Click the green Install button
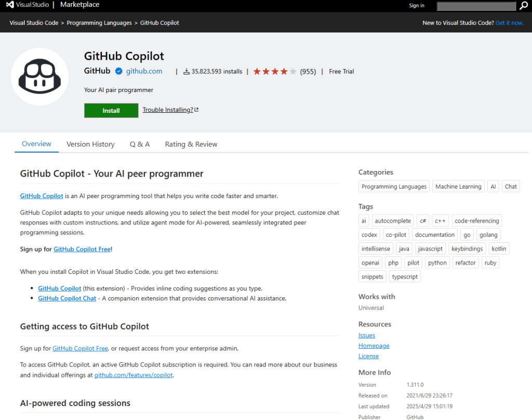Viewport: 532px width, 420px height. (111, 111)
